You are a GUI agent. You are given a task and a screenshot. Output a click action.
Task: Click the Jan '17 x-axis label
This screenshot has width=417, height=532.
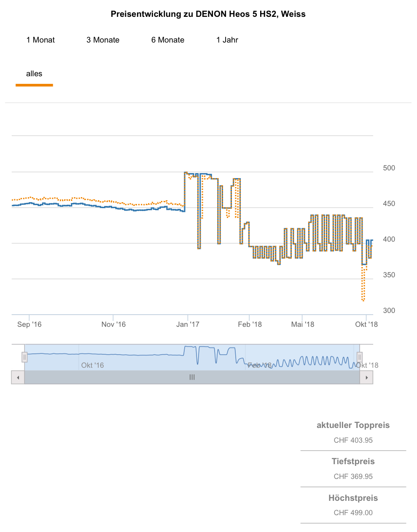tap(188, 324)
